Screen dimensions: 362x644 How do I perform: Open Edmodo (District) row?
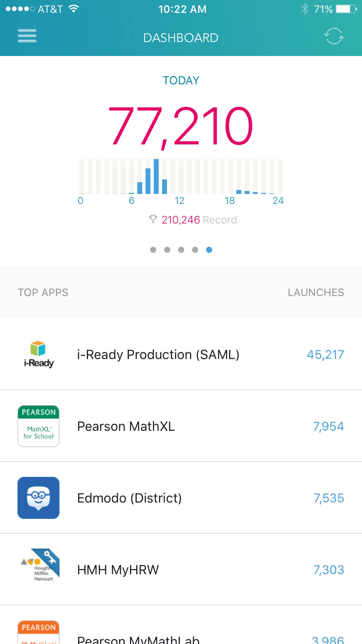[181, 498]
